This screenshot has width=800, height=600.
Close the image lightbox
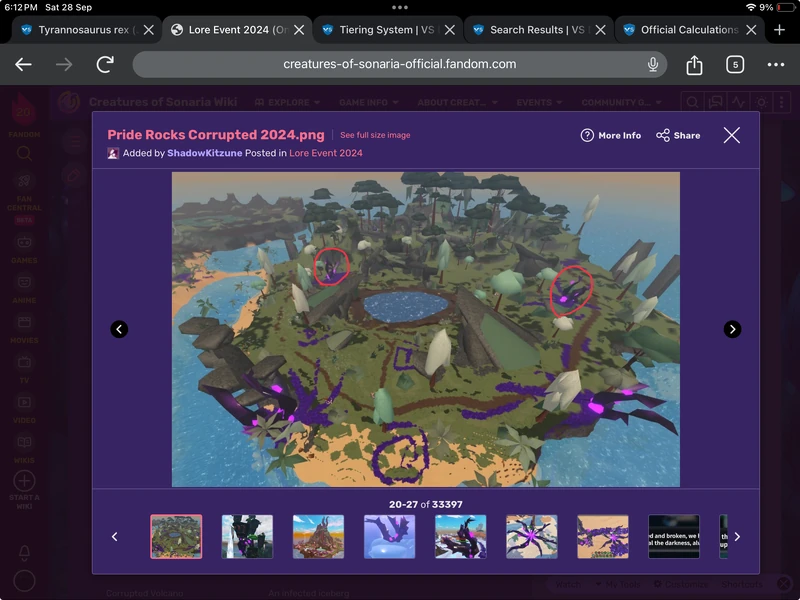(732, 135)
